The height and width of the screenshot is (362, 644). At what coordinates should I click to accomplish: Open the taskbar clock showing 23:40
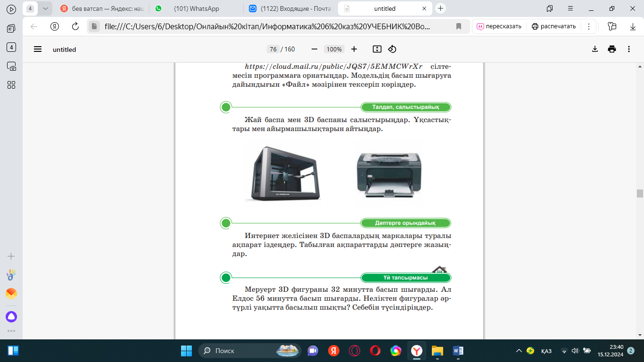coord(611,351)
